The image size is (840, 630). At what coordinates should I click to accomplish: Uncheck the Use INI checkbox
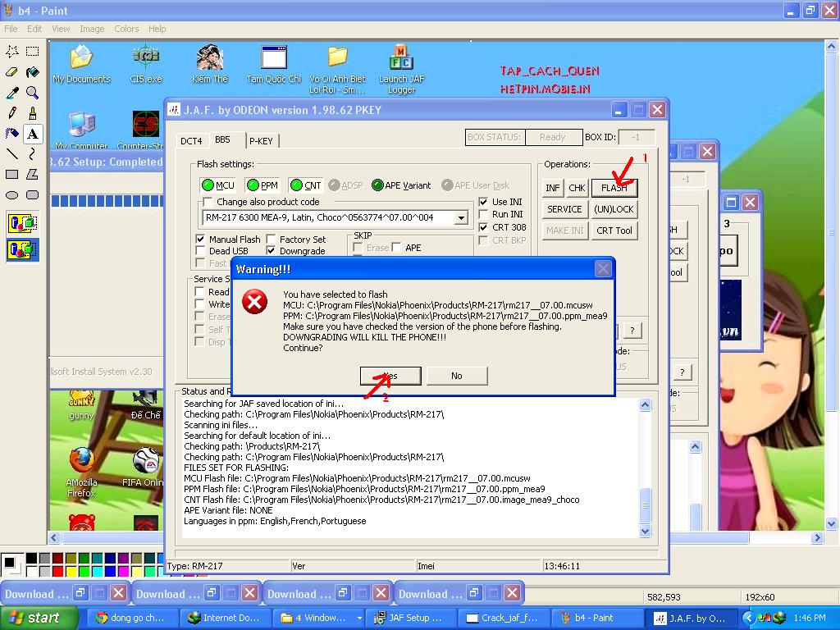click(x=483, y=202)
